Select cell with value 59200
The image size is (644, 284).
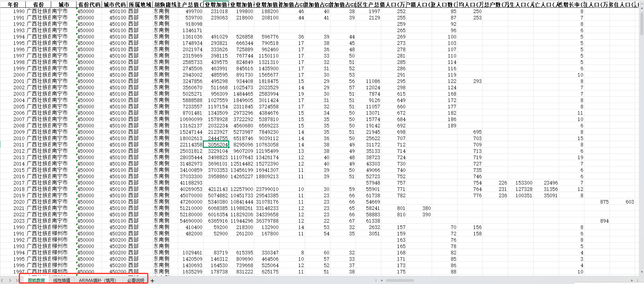coord(216,227)
